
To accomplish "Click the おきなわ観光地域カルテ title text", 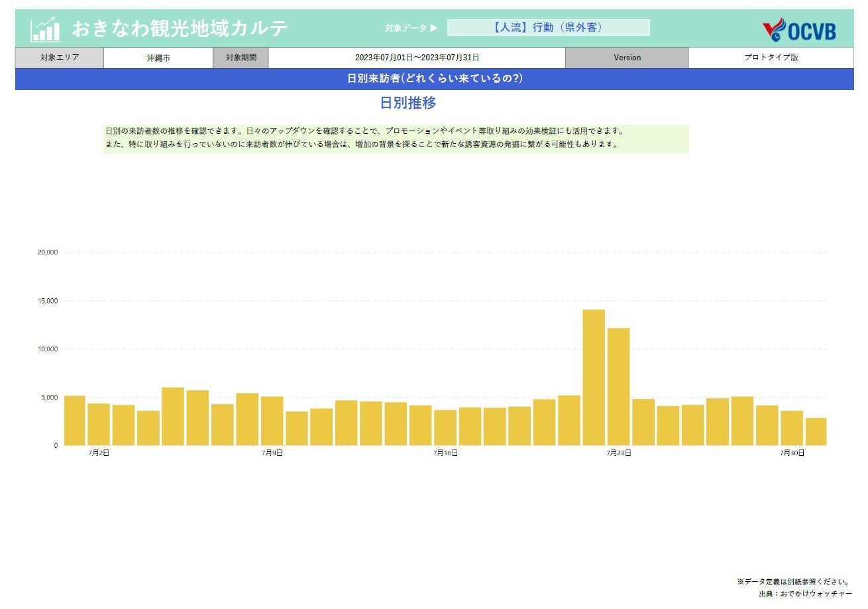I will pyautogui.click(x=180, y=29).
